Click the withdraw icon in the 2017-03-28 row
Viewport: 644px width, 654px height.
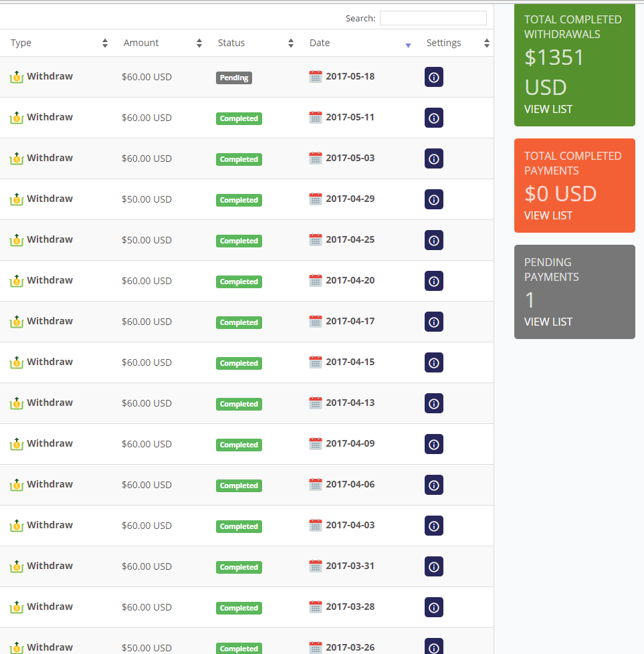[16, 607]
